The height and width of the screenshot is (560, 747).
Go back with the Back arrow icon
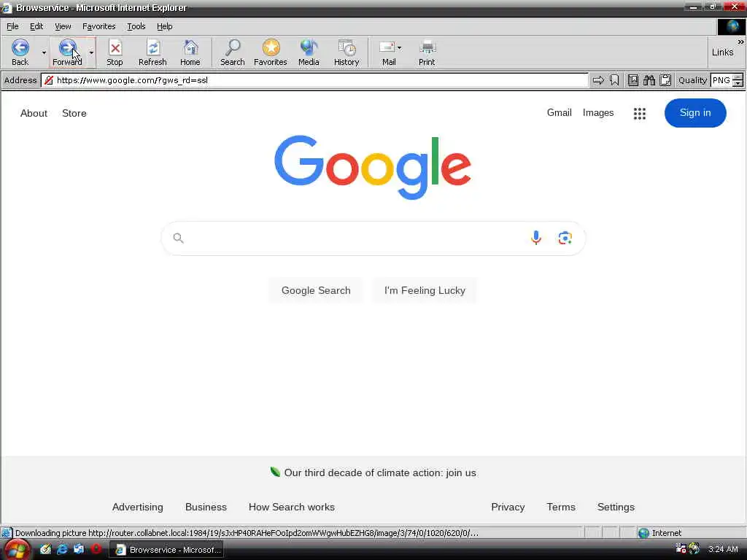(20, 47)
